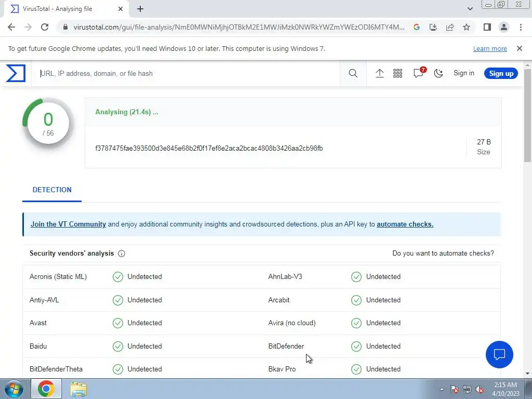Click the Sign up button
This screenshot has width=532, height=399.
point(501,73)
